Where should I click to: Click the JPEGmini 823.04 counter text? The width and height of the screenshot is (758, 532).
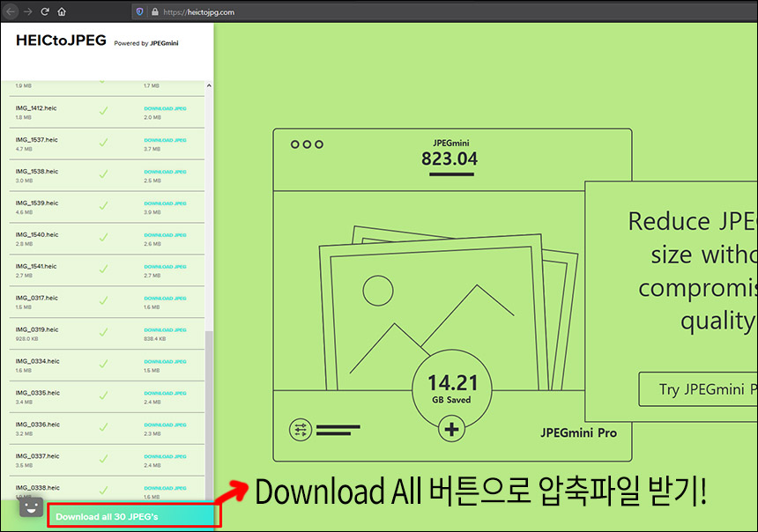(450, 153)
